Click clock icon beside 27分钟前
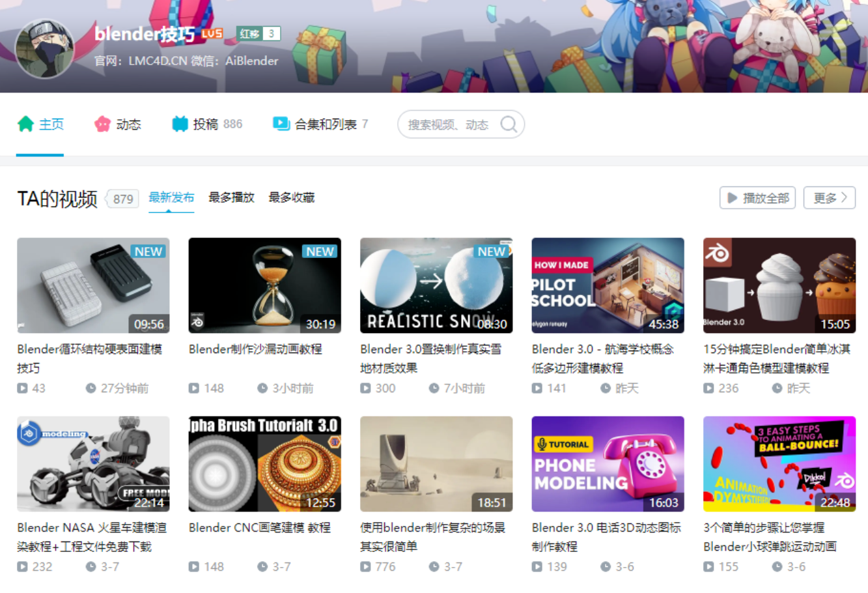868x593 pixels. click(91, 388)
